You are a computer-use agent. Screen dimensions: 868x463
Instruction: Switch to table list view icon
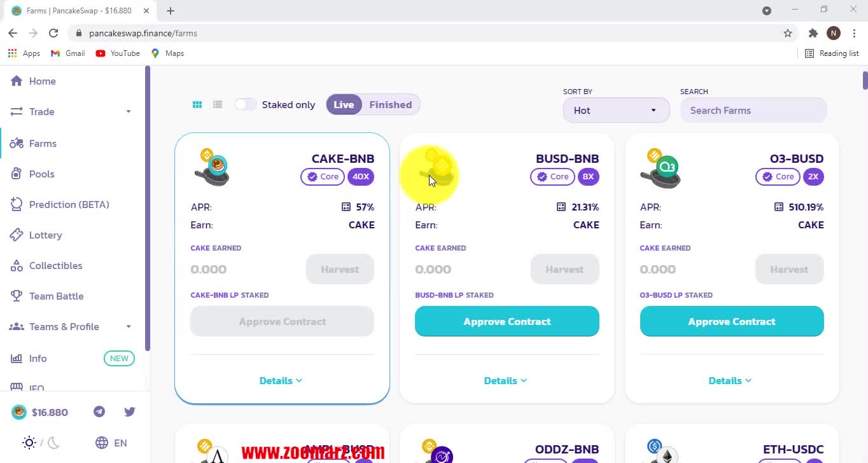[218, 104]
